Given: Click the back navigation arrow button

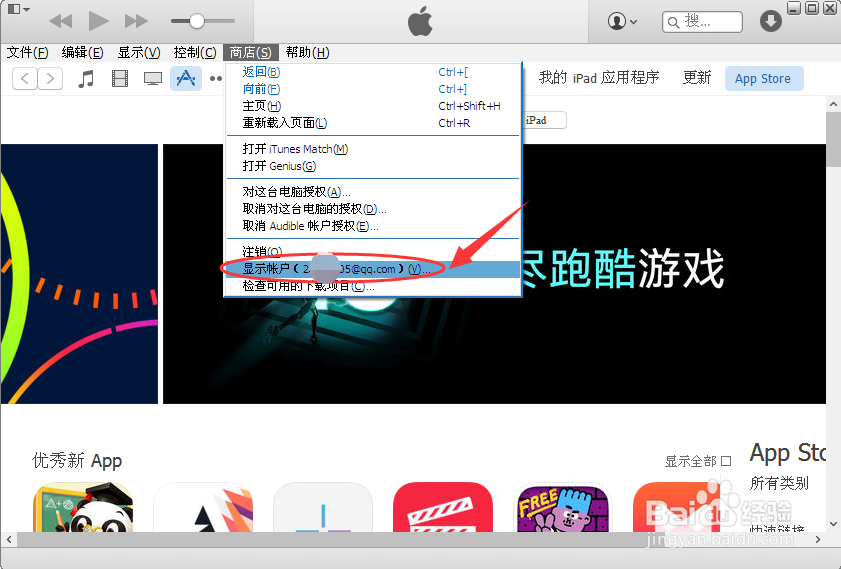Looking at the screenshot, I should pyautogui.click(x=25, y=79).
